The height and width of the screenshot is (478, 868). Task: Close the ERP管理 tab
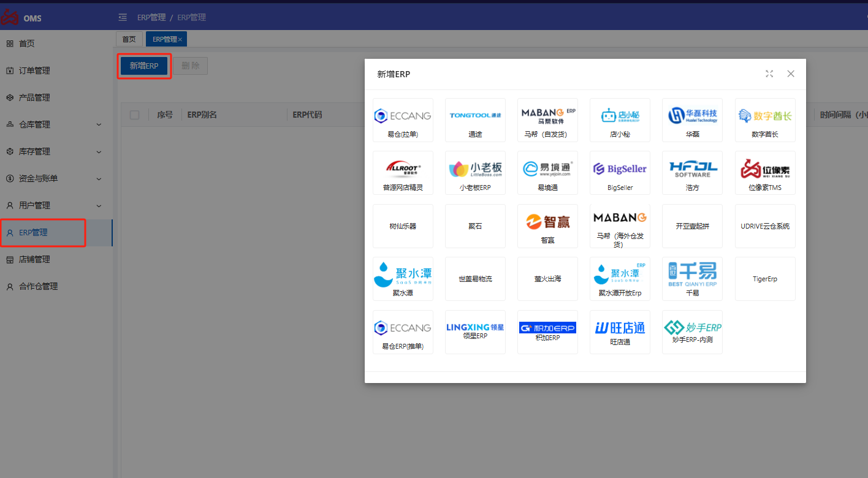click(180, 40)
